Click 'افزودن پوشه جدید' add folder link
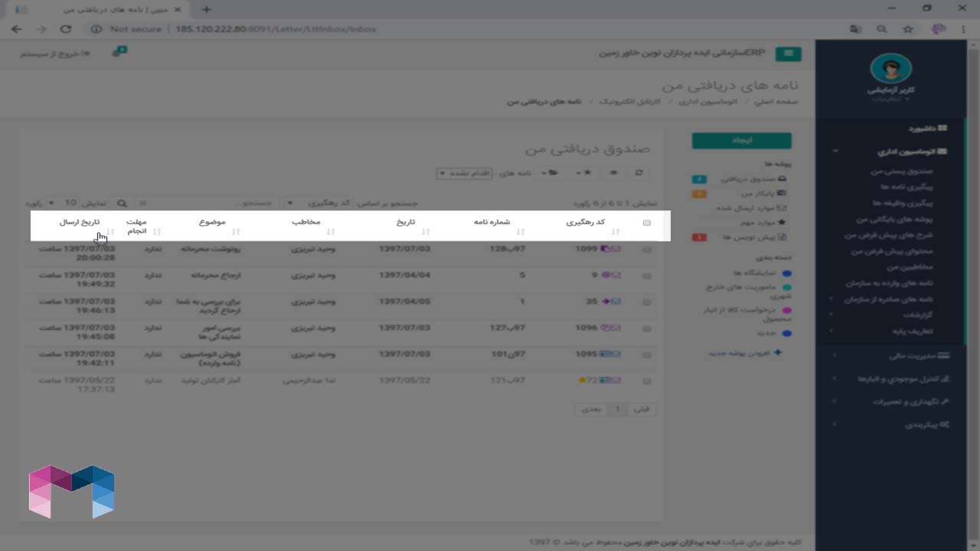Screen dimensions: 980x551 [745, 354]
